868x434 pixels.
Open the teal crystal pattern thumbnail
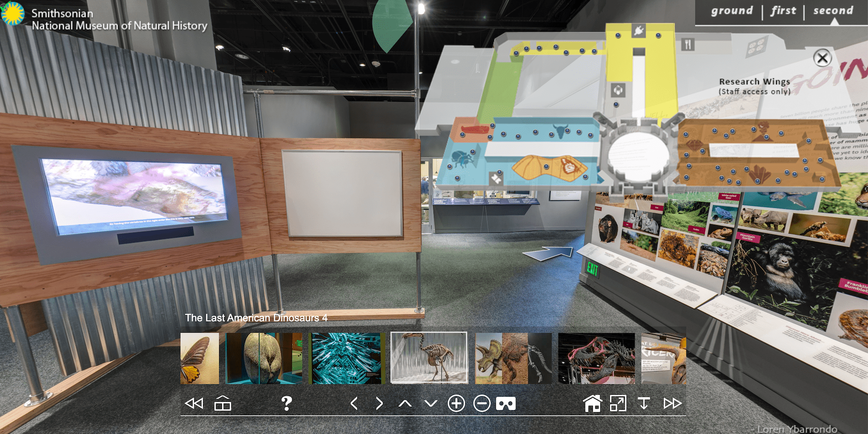[346, 359]
